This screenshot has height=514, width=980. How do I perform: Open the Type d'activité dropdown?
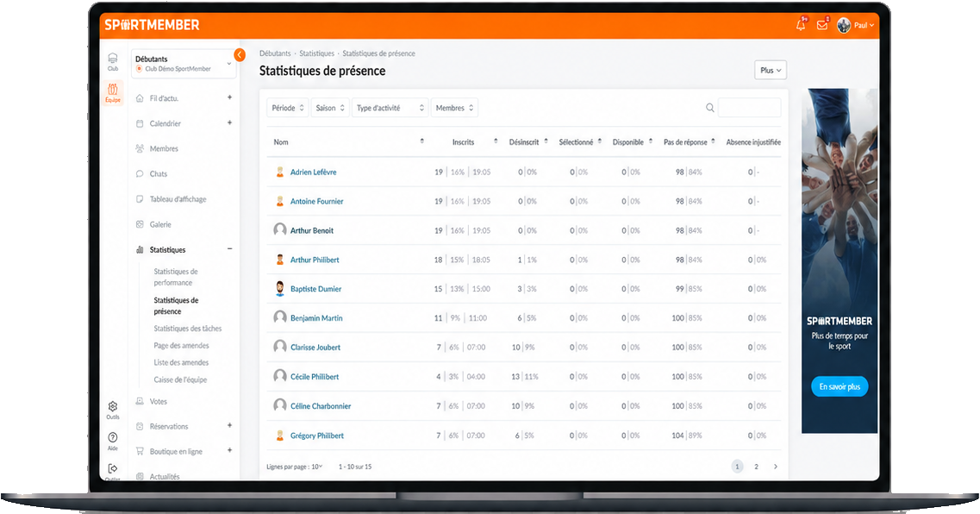(390, 108)
